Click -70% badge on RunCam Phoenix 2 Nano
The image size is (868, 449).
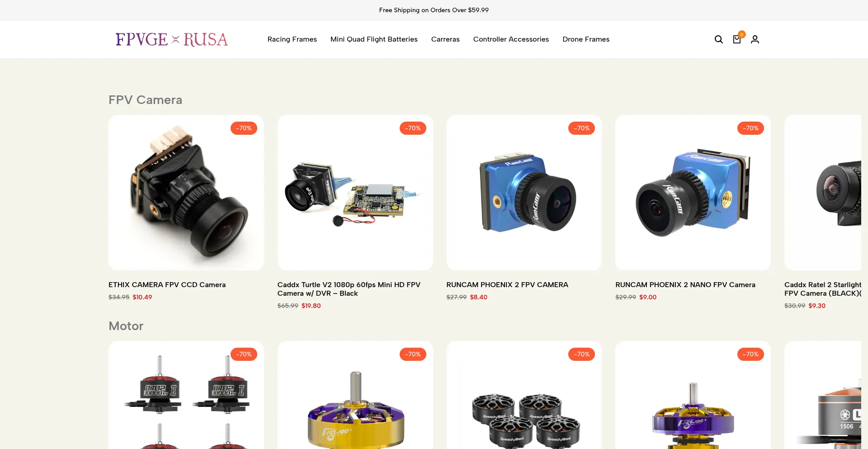750,128
